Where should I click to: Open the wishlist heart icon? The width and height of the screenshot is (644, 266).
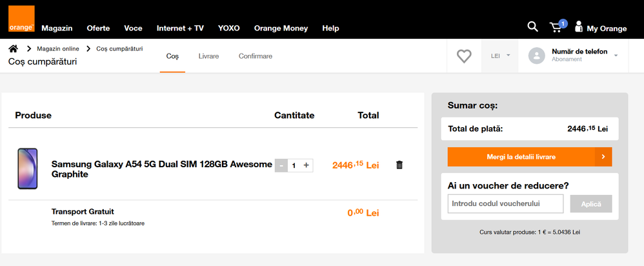464,56
